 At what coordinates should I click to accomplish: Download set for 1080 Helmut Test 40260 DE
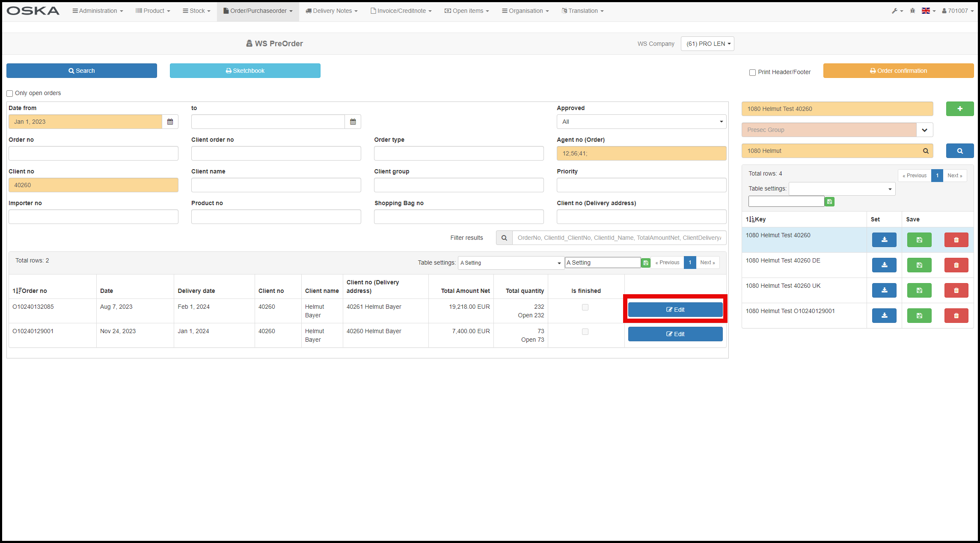(884, 265)
